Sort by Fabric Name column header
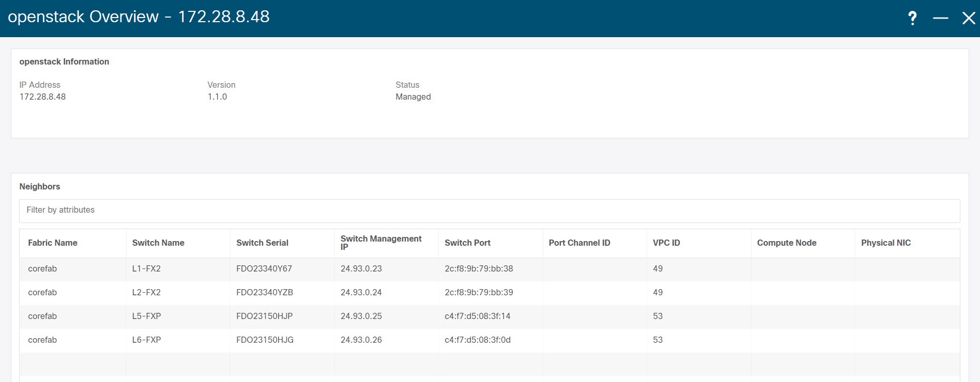 tap(53, 243)
